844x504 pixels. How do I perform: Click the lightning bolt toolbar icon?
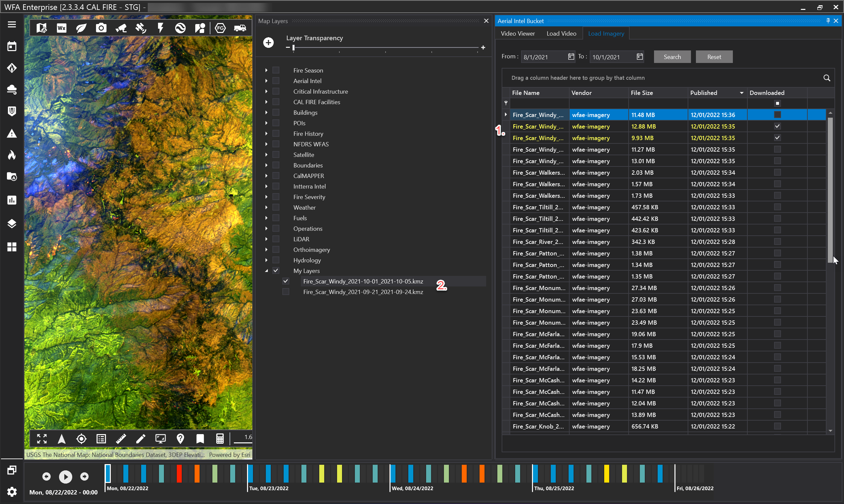pos(160,28)
